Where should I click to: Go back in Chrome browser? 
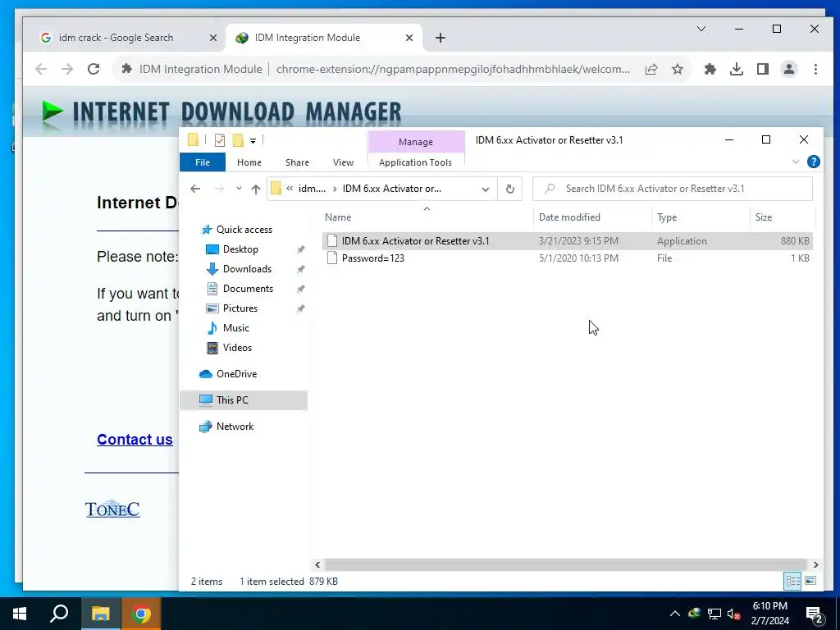pyautogui.click(x=41, y=69)
